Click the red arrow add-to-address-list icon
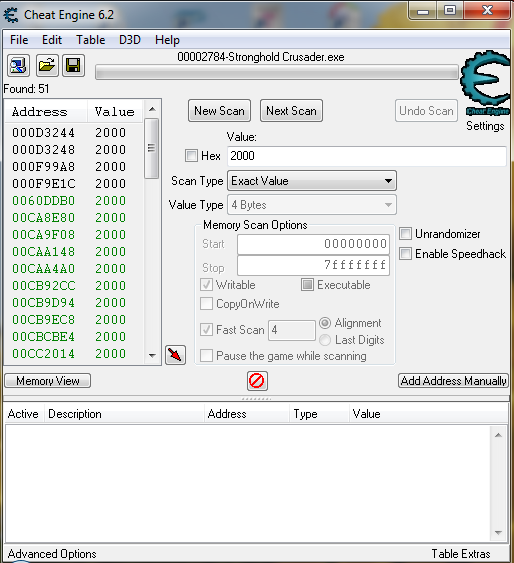Viewport: 514px width, 563px height. click(176, 355)
